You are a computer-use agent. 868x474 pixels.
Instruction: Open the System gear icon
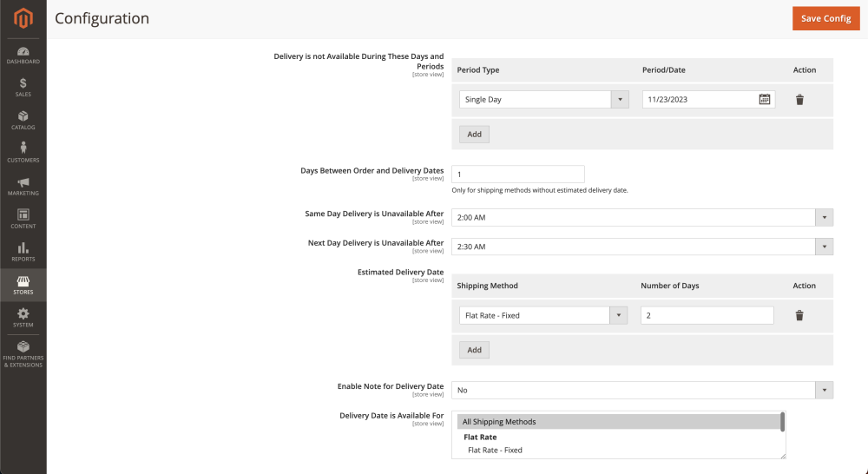23,313
